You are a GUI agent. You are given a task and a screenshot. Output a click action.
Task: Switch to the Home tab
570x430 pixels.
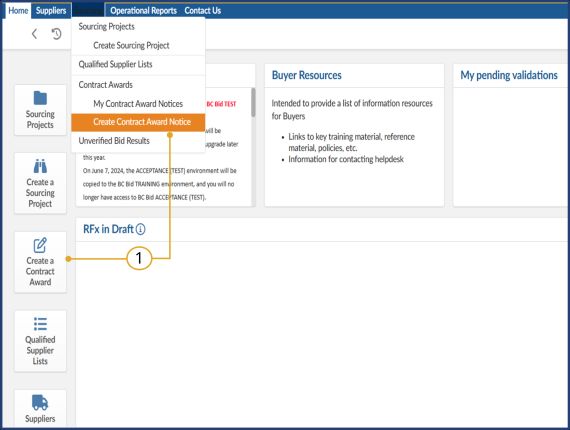[x=18, y=11]
